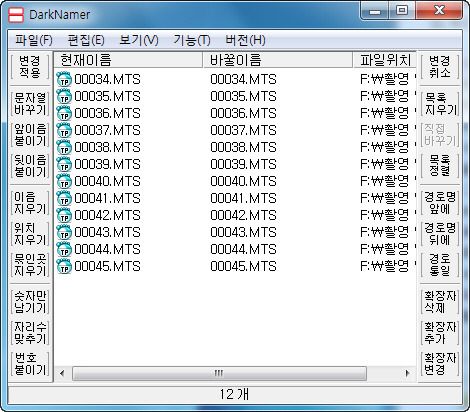Sort by 현재이름 column header
The height and width of the screenshot is (412, 470).
point(129,60)
